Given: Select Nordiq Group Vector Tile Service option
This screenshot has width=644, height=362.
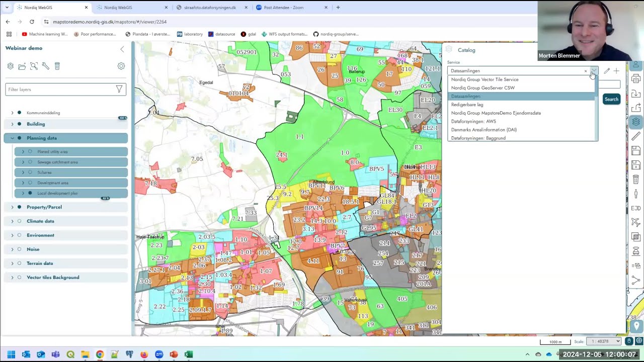Looking at the screenshot, I should tap(521, 79).
